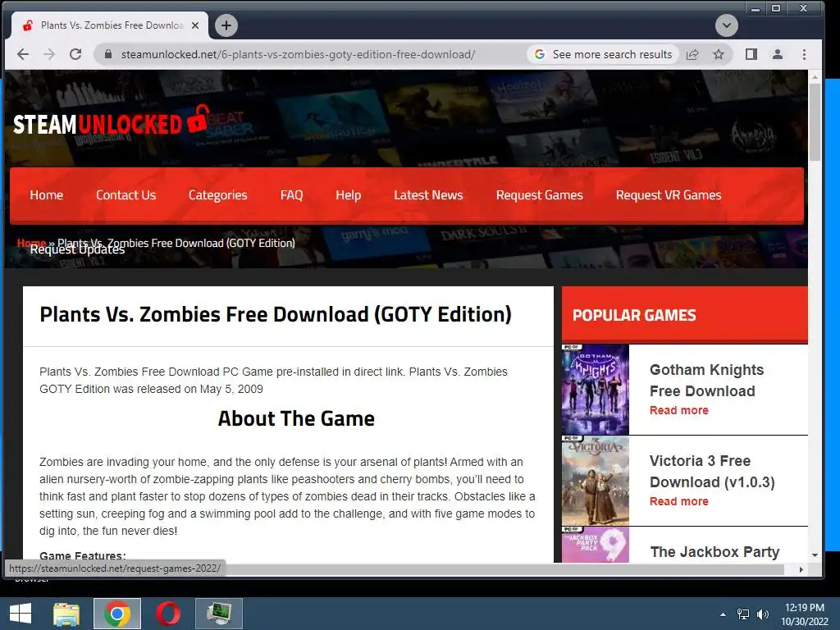Image resolution: width=840 pixels, height=630 pixels.
Task: Open the Gotham Knights cover thumbnail
Action: (x=596, y=390)
